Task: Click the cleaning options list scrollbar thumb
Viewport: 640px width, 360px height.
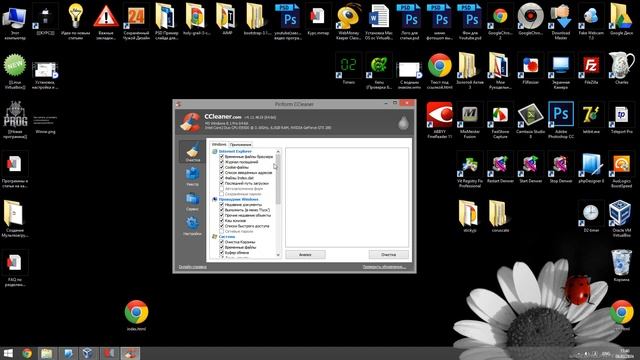Action: click(278, 179)
